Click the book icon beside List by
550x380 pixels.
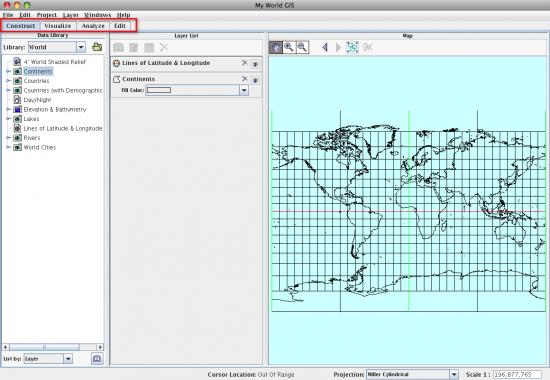(97, 359)
